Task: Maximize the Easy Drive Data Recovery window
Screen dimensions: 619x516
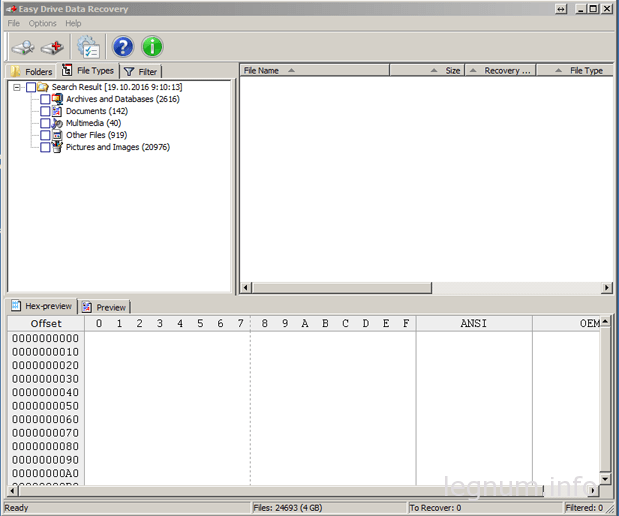Action: pyautogui.click(x=593, y=9)
